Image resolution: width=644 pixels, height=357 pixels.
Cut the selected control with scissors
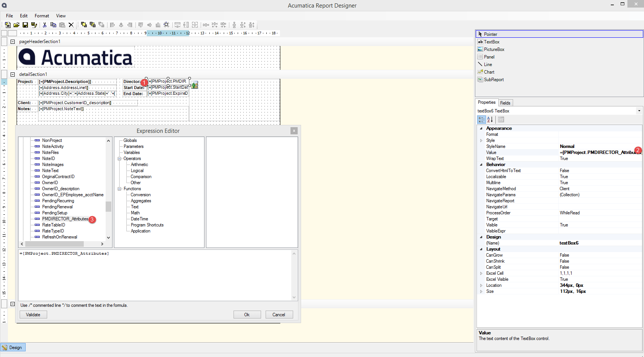tap(45, 25)
